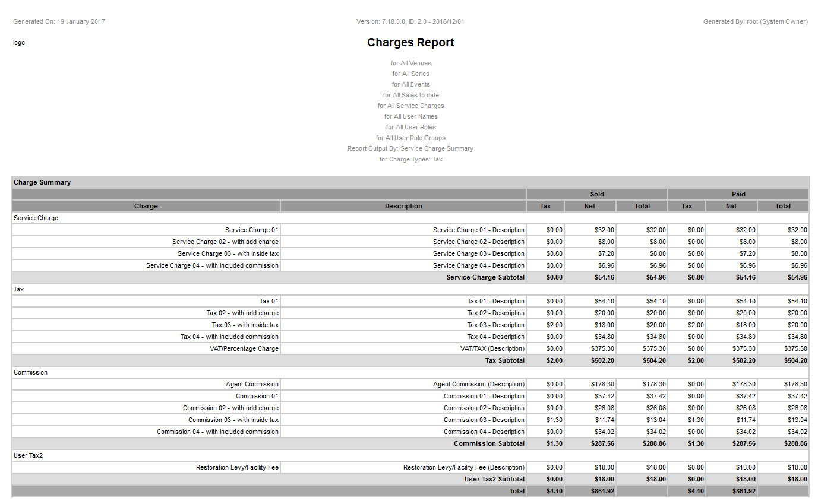Click 'Commission 03 - with inside tax' cell

146,420
